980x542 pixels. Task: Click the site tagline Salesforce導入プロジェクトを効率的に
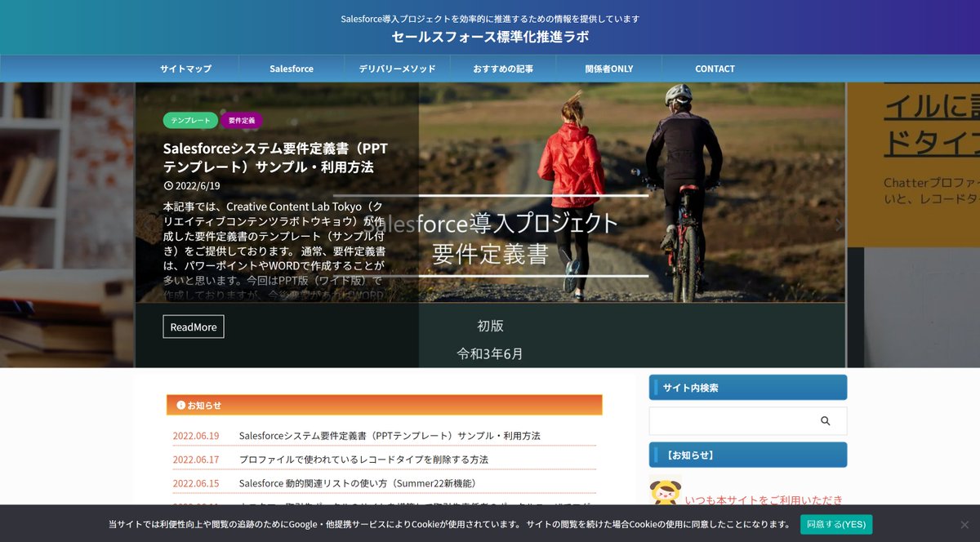[490, 18]
